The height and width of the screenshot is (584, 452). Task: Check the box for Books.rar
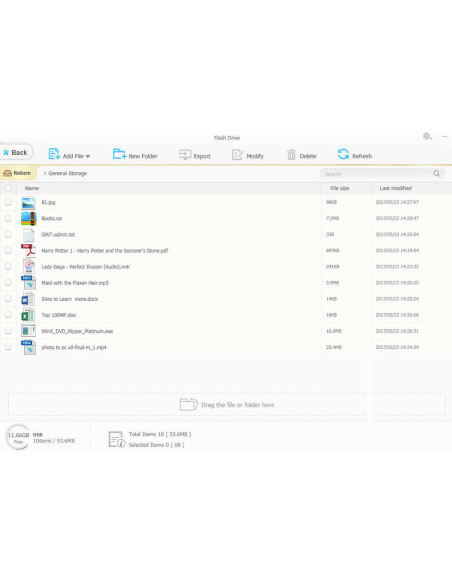[8, 218]
